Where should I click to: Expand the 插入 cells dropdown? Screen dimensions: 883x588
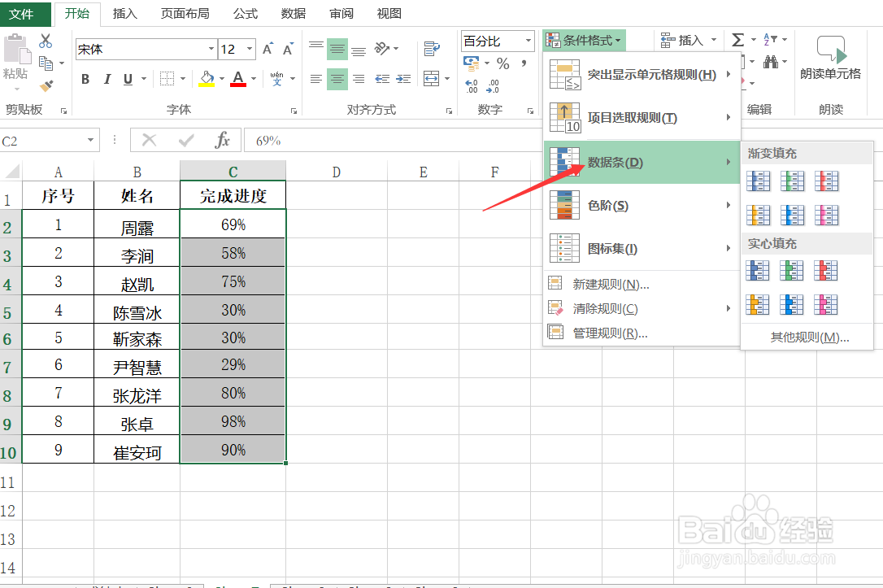click(x=714, y=40)
